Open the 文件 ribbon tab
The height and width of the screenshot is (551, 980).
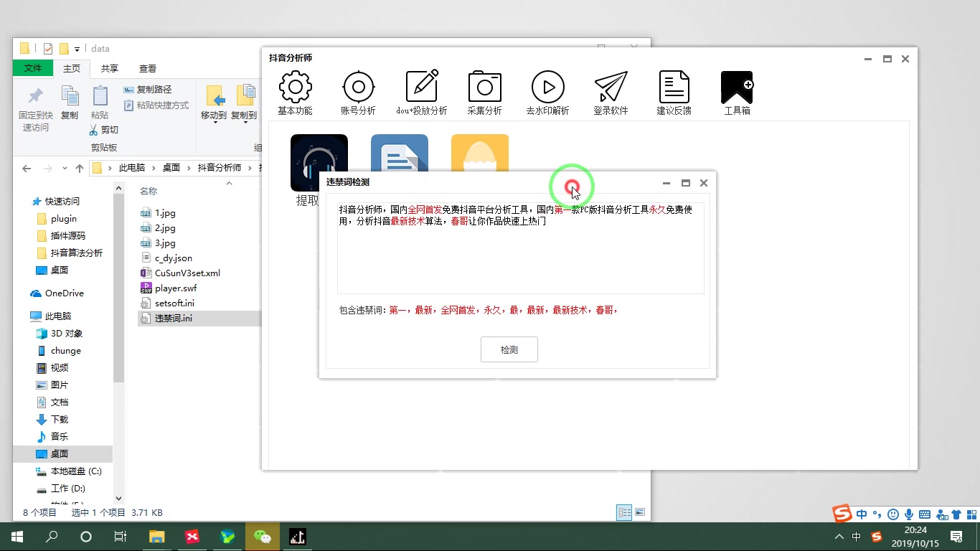[x=33, y=68]
